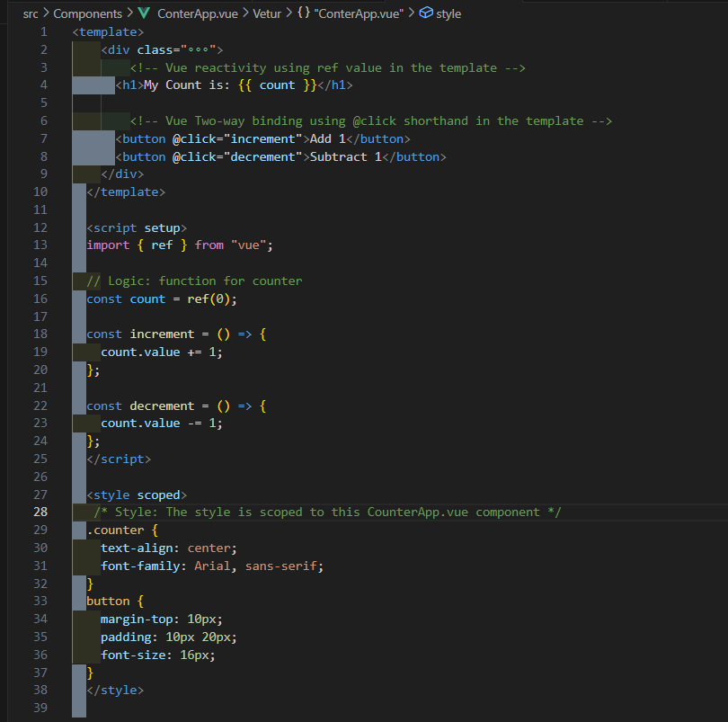The width and height of the screenshot is (728, 722).
Task: Click the .counter selector
Action: [x=115, y=530]
